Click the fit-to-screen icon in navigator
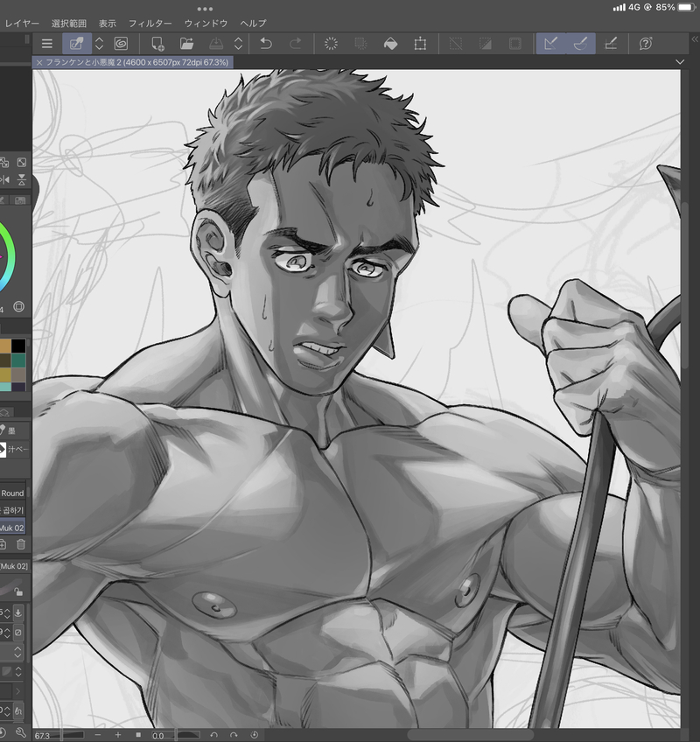Image resolution: width=700 pixels, height=742 pixels. 21,163
